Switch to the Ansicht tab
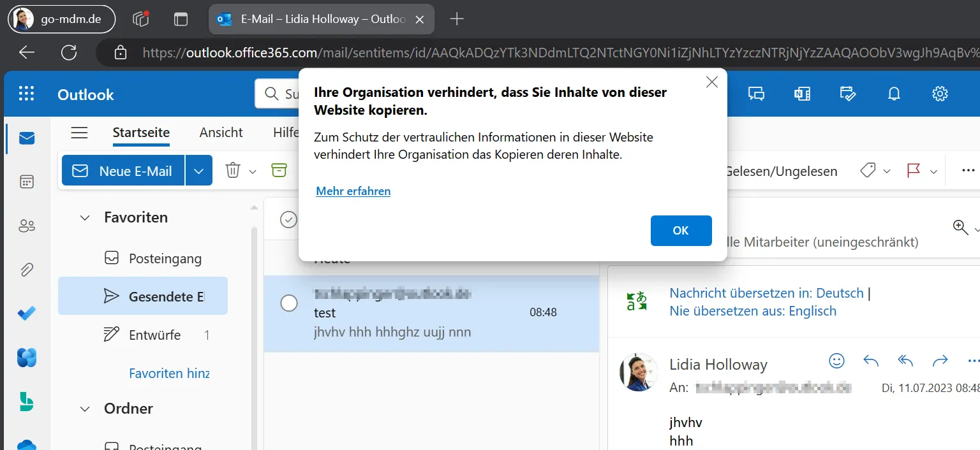 tap(221, 133)
